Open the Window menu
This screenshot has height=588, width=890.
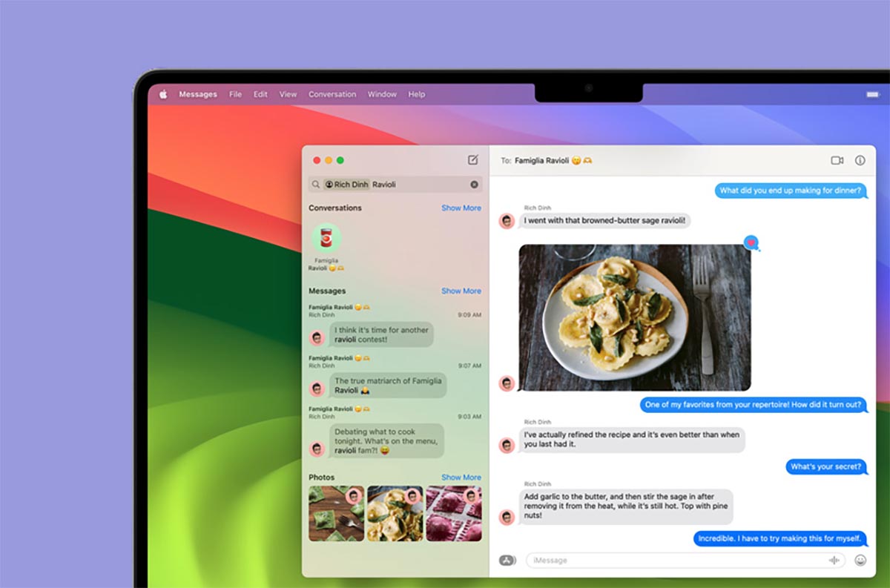[x=382, y=94]
